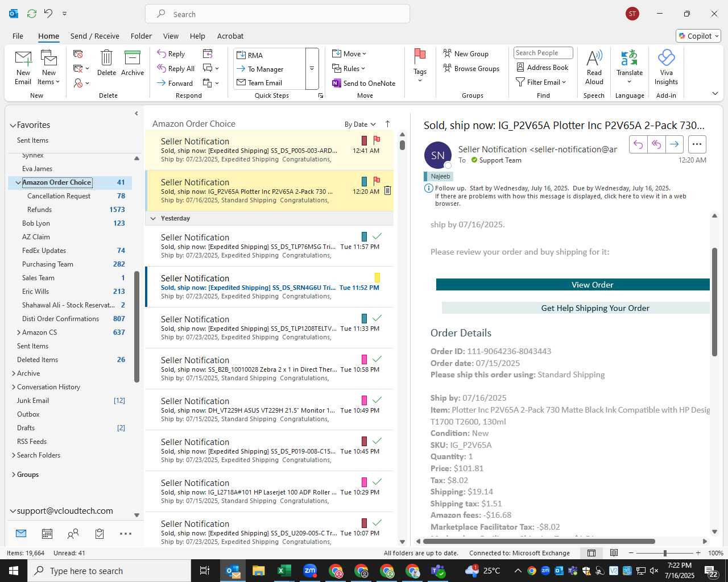Expand the Amazon CS folder
The height and width of the screenshot is (582, 728).
(19, 332)
